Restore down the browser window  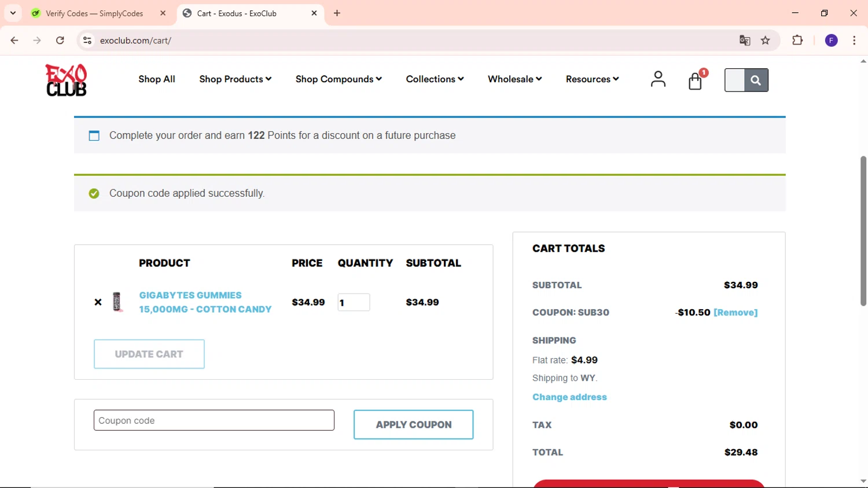click(x=825, y=13)
